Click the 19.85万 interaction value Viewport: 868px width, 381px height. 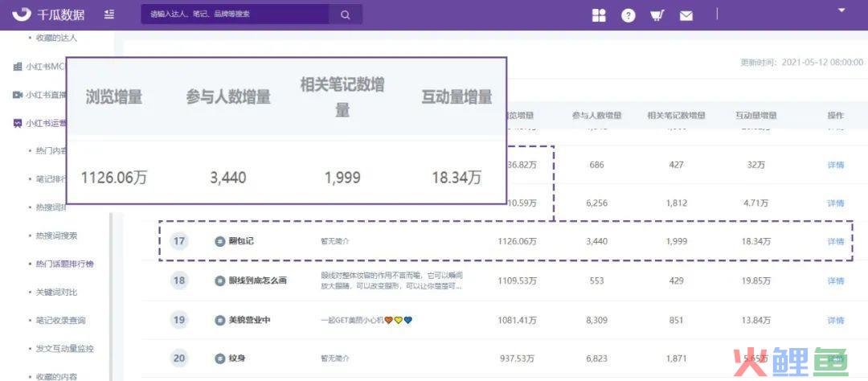[755, 281]
